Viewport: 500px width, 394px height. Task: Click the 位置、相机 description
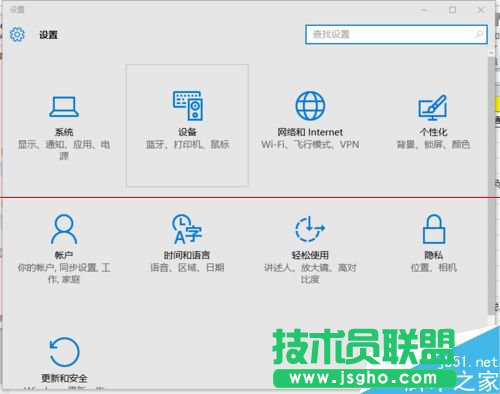pyautogui.click(x=433, y=268)
